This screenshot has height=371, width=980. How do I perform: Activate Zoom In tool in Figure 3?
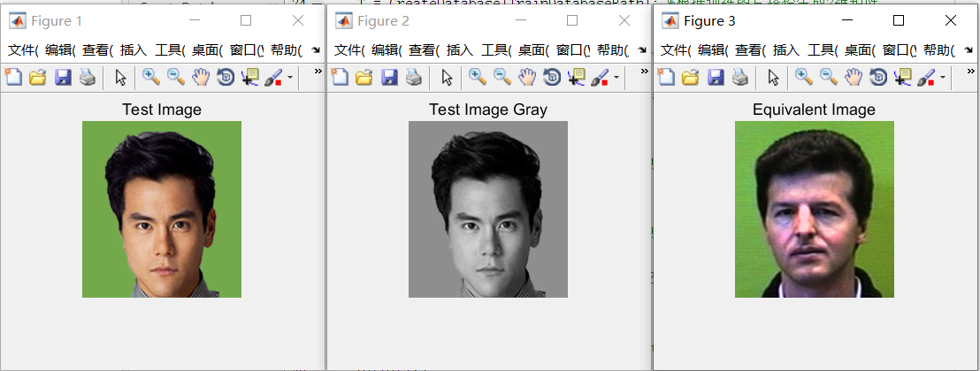coord(803,78)
